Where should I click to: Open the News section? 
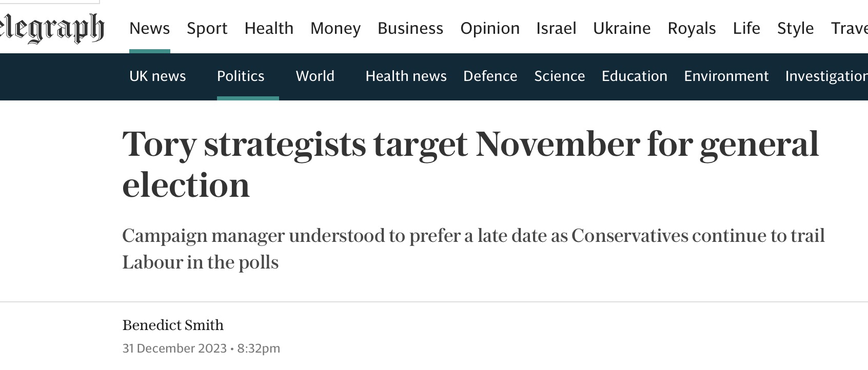point(149,28)
